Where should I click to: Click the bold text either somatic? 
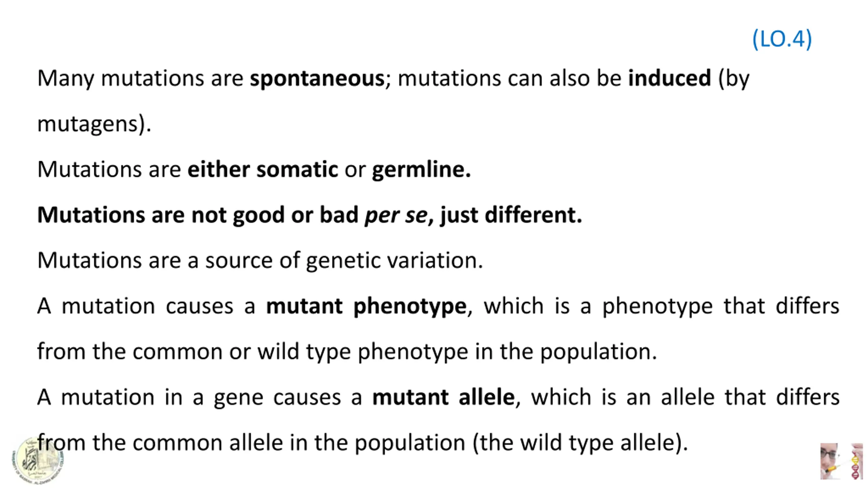point(263,169)
